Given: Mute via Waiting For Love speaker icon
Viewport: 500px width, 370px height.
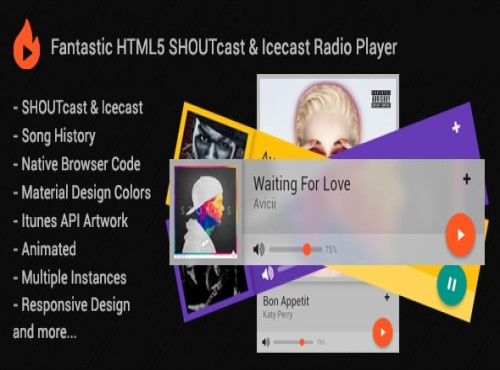Looking at the screenshot, I should coord(259,249).
